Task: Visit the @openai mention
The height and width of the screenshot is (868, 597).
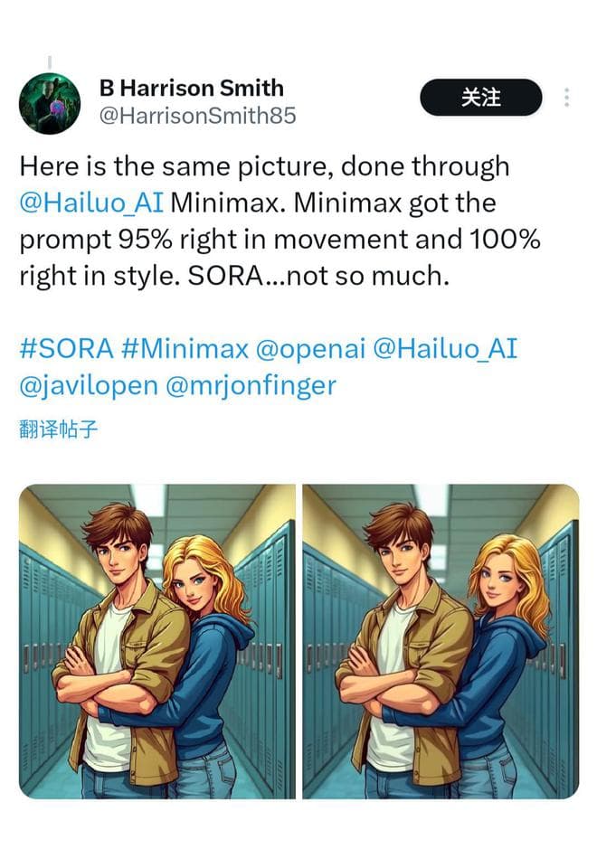Action: pyautogui.click(x=310, y=349)
